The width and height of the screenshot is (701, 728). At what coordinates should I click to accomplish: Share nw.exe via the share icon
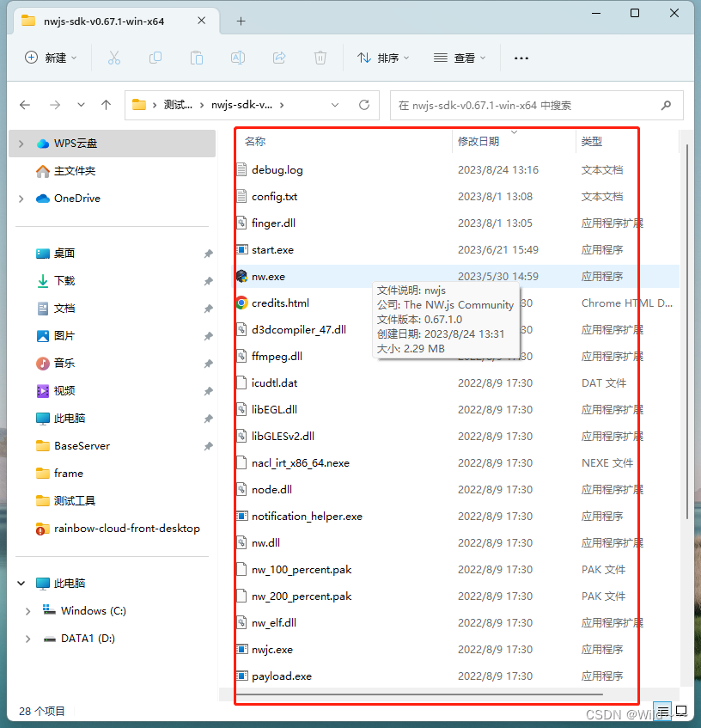(278, 58)
